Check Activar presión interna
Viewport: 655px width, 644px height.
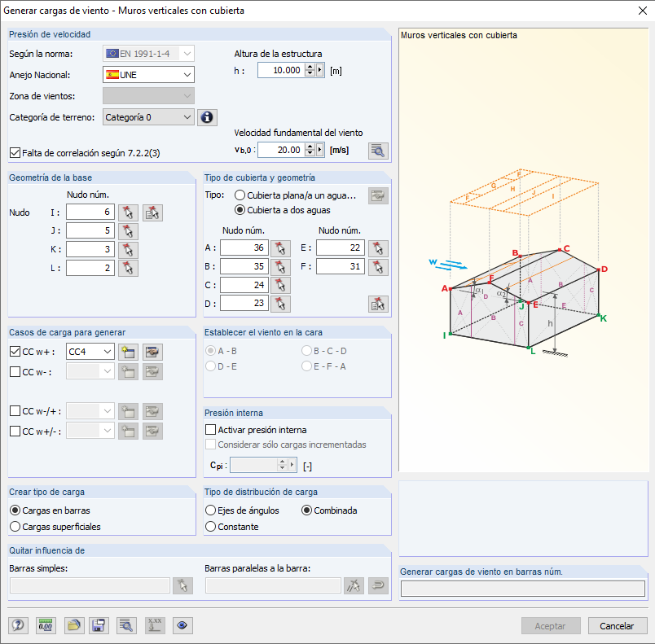point(210,430)
